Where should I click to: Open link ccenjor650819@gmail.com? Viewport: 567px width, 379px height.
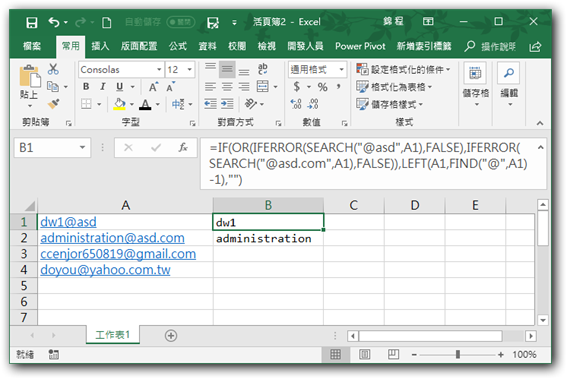(118, 254)
